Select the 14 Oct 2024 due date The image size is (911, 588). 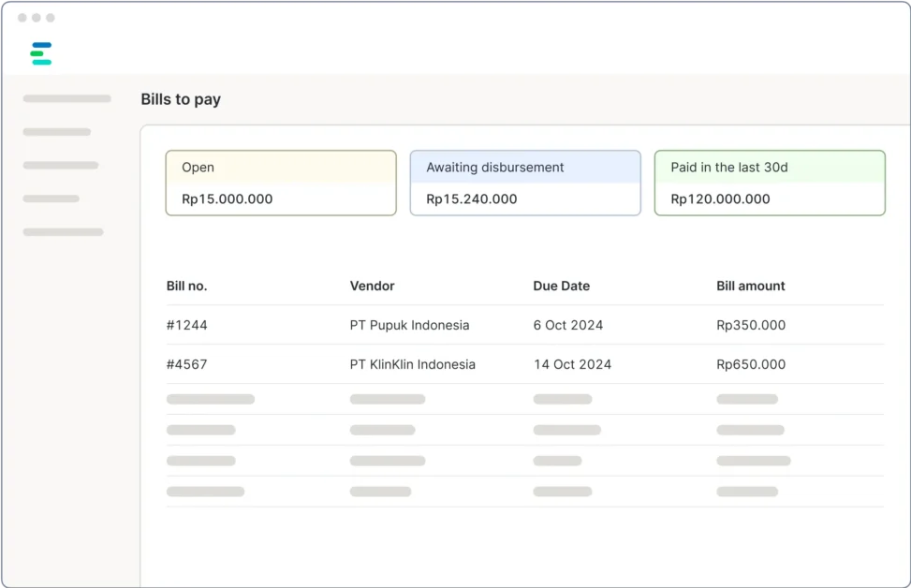(572, 364)
